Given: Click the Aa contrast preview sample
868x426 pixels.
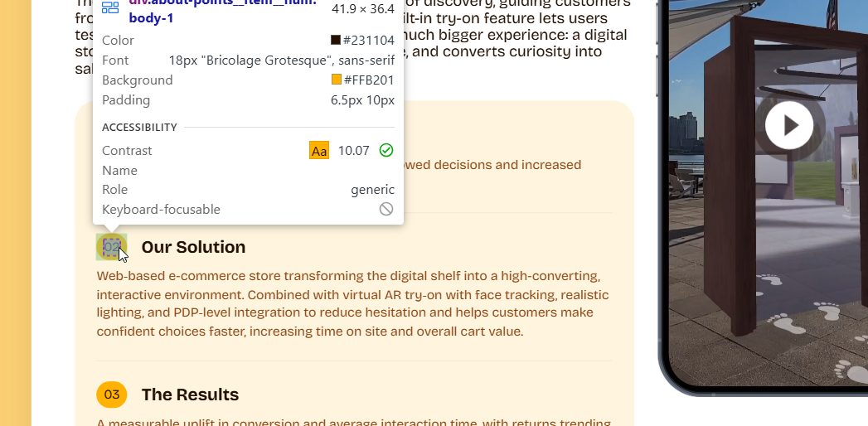Looking at the screenshot, I should (319, 150).
